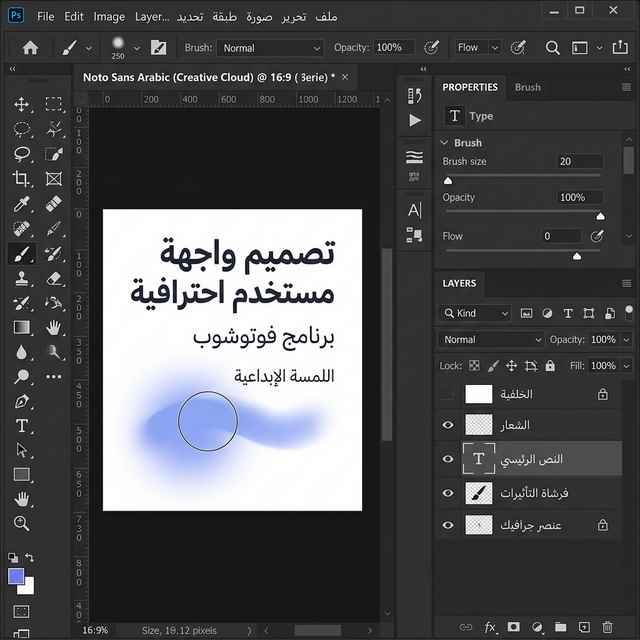Open the File menu

pyautogui.click(x=46, y=17)
